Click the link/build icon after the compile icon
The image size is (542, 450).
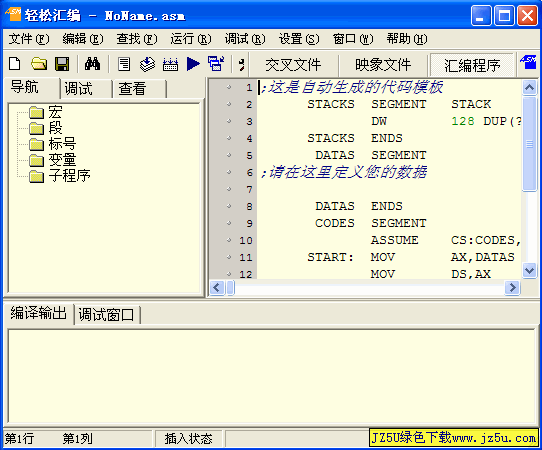click(148, 64)
